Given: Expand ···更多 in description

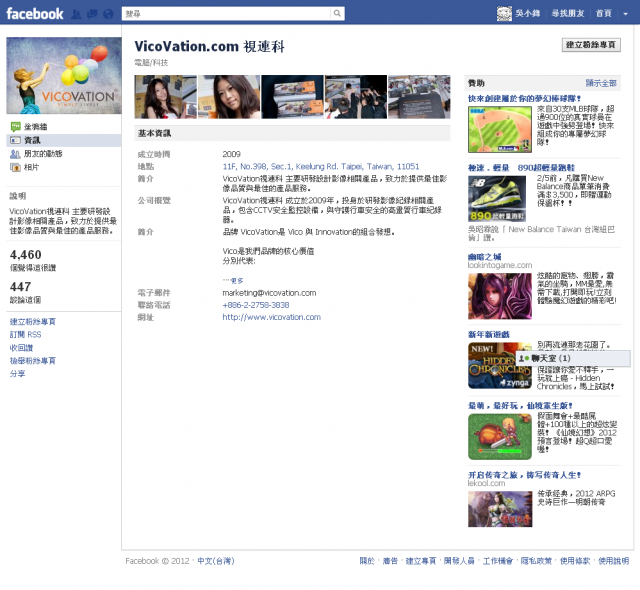Looking at the screenshot, I should (x=233, y=281).
